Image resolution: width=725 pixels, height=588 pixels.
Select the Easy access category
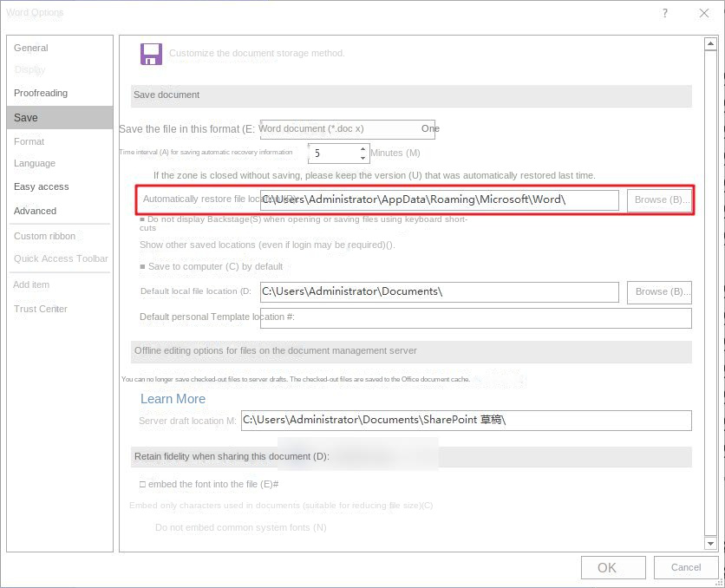41,186
